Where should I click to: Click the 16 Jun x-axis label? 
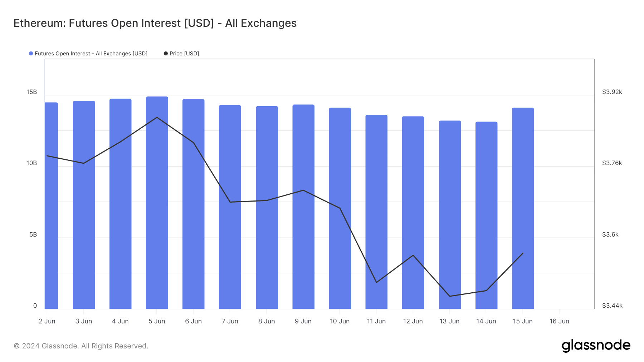pyautogui.click(x=559, y=321)
